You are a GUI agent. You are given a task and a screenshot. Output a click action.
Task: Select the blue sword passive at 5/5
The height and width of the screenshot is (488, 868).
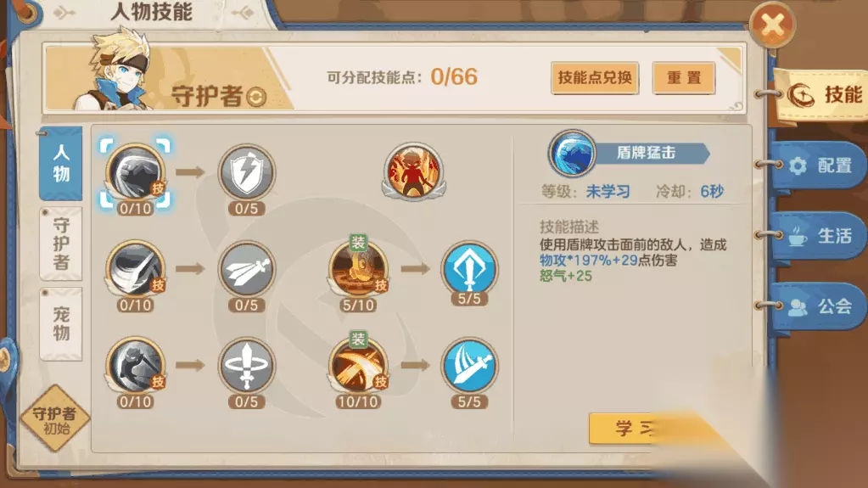click(x=469, y=366)
